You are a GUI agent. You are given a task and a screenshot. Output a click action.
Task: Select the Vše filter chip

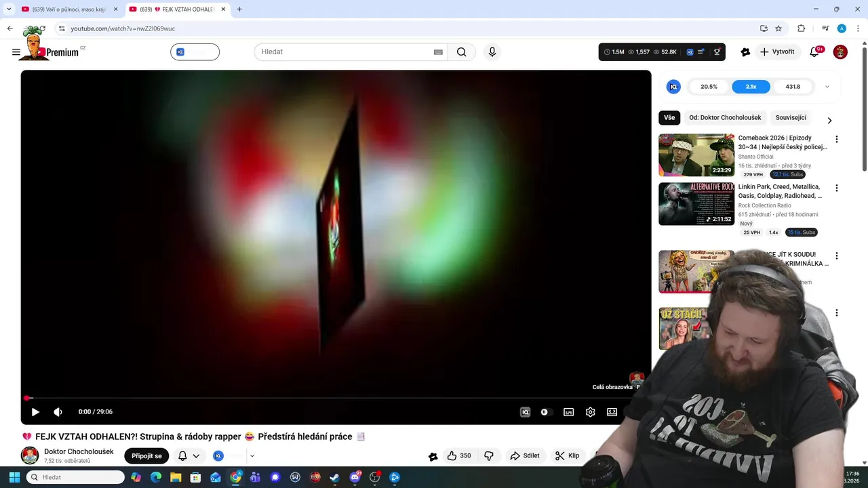(x=669, y=118)
